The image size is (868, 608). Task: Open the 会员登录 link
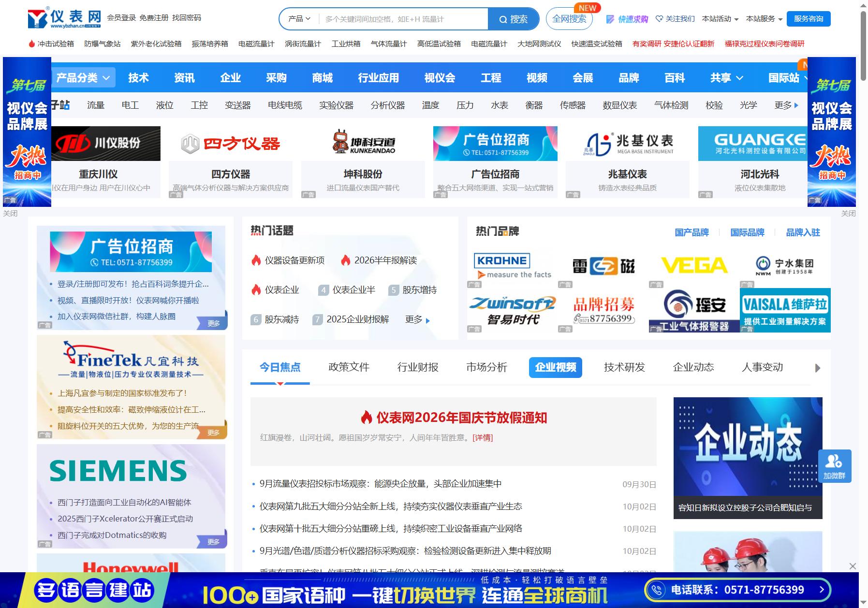[x=121, y=18]
